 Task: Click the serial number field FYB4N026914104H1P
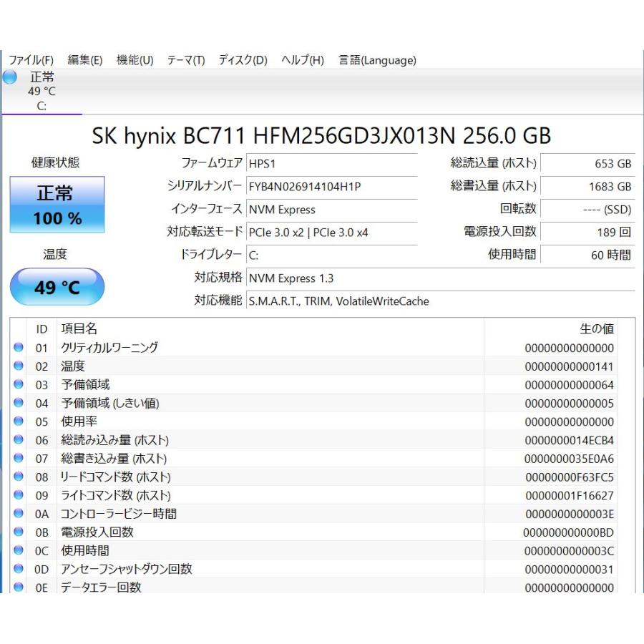point(332,187)
